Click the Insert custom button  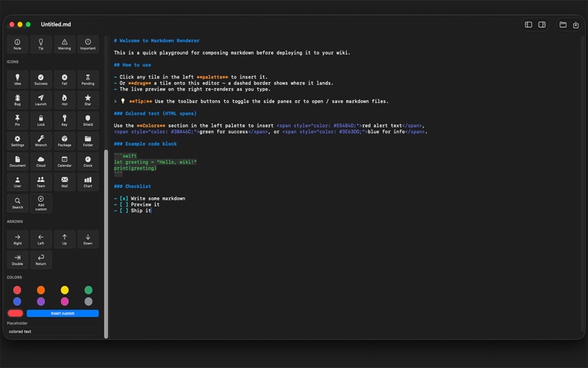pyautogui.click(x=62, y=314)
